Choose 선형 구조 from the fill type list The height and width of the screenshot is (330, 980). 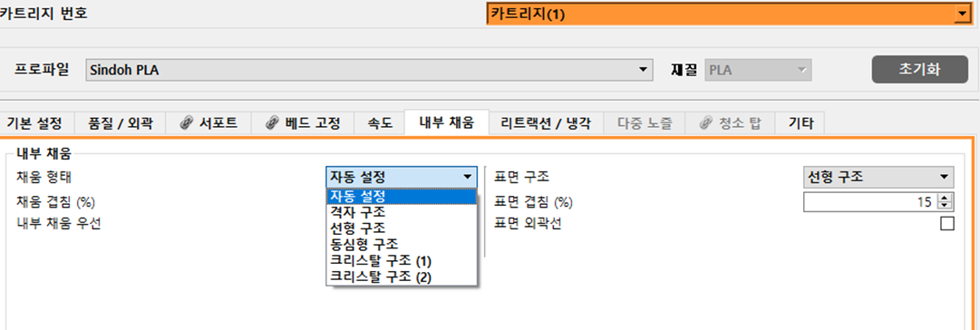402,228
